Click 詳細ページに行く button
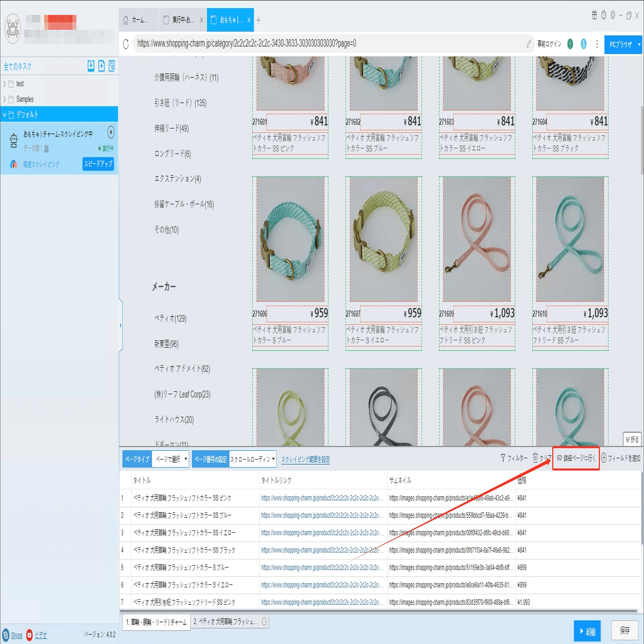This screenshot has height=644, width=644. 576,458
